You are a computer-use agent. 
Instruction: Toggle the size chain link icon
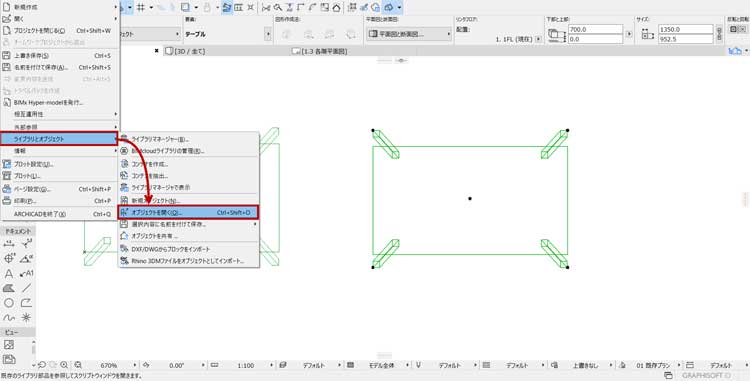(719, 34)
